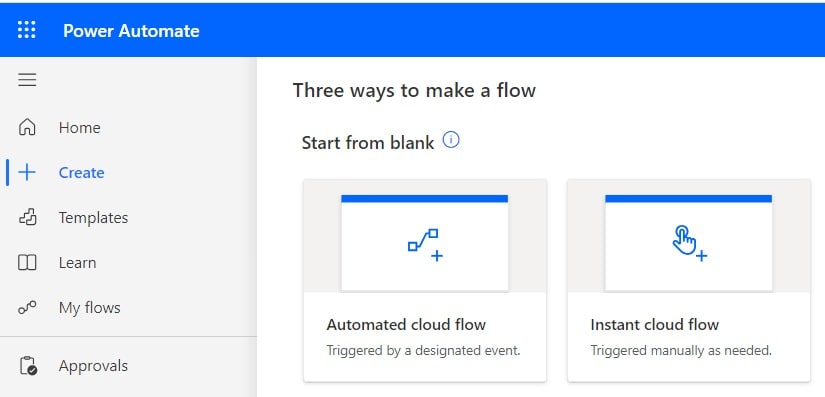This screenshot has height=397, width=825.
Task: Open My flows in sidebar
Action: click(x=89, y=308)
